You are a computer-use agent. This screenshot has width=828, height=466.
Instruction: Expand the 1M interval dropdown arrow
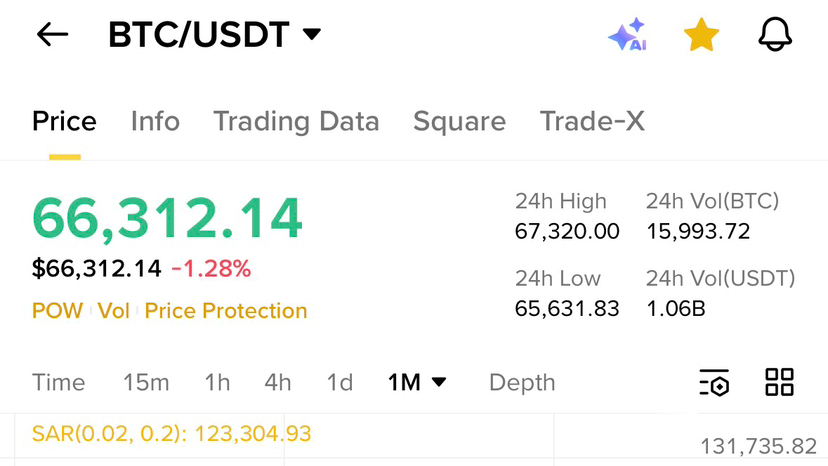pyautogui.click(x=438, y=382)
